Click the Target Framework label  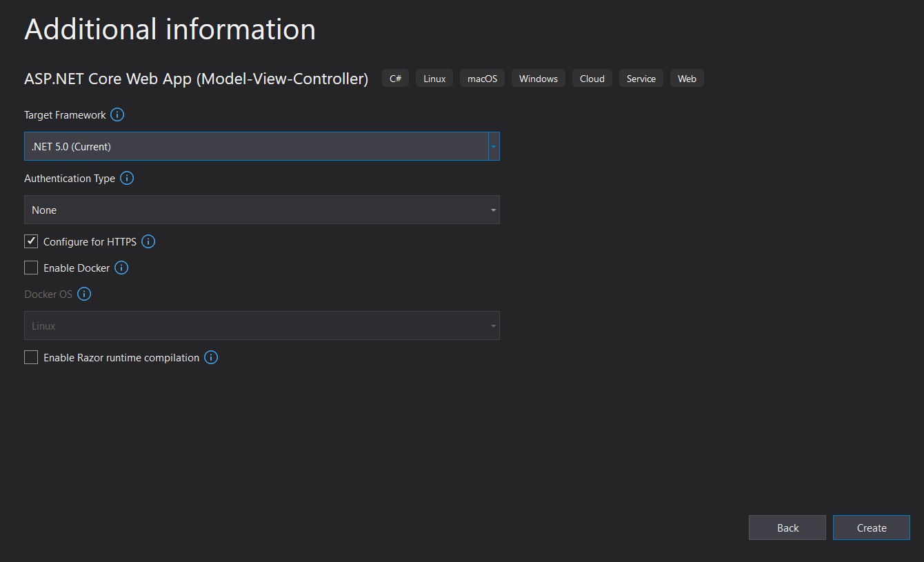coord(65,115)
